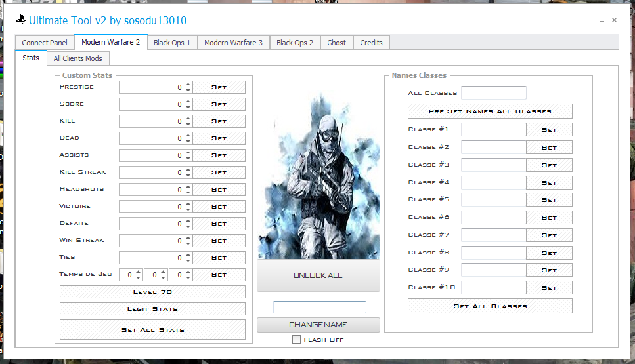Click Set button for Kill
Image resolution: width=635 pixels, height=364 pixels.
219,121
